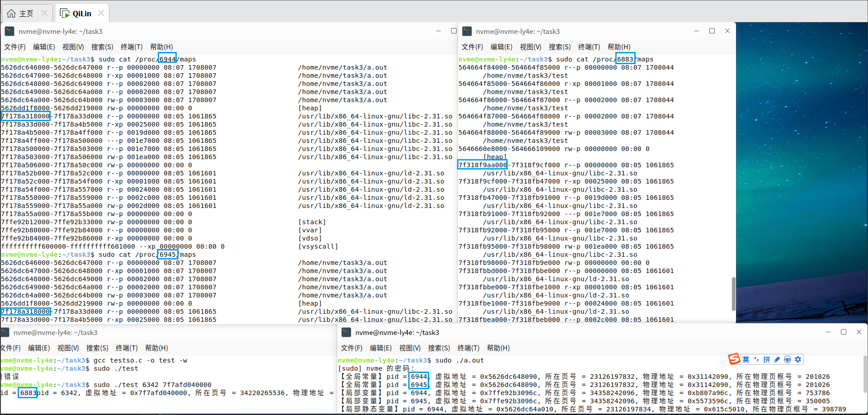Click the house icon on the 主页 tab
This screenshot has height=415, width=868.
coord(11,13)
